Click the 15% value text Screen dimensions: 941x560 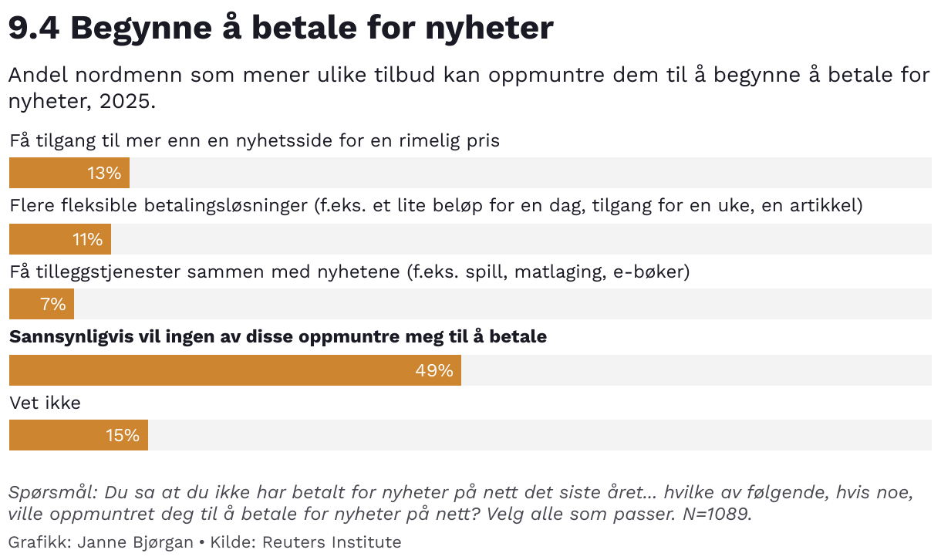[x=123, y=436]
